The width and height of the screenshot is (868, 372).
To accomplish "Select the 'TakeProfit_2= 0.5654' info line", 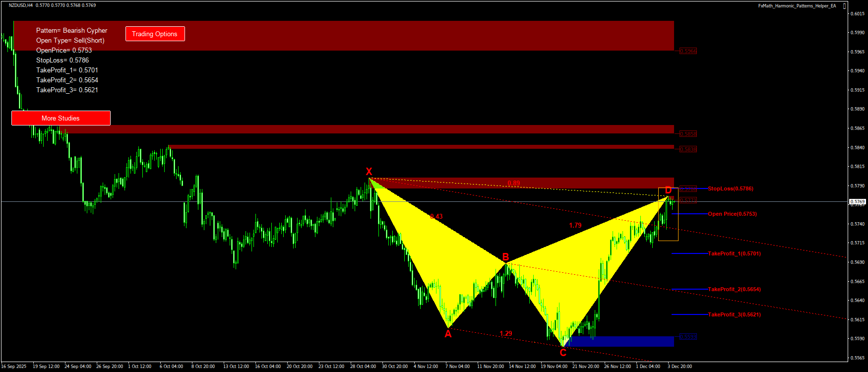I will 67,80.
